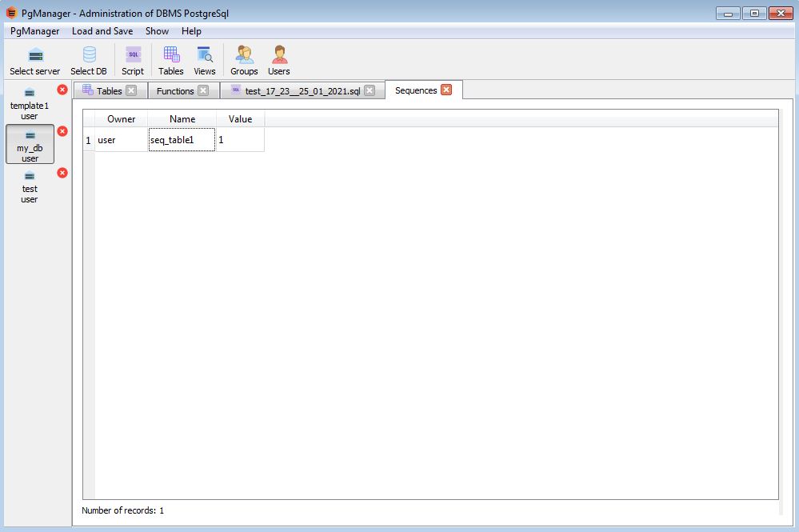799x532 pixels.
Task: Select the seq_table1 name cell
Action: pyautogui.click(x=182, y=140)
